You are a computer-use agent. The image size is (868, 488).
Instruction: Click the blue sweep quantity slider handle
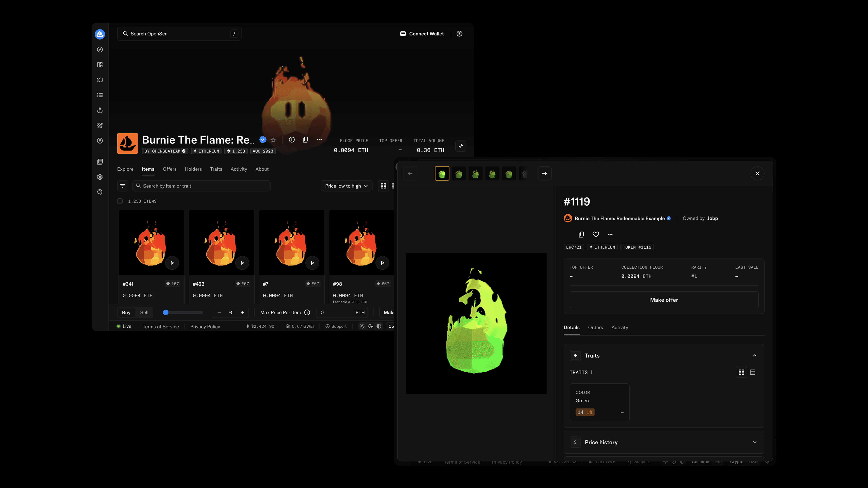(x=165, y=312)
